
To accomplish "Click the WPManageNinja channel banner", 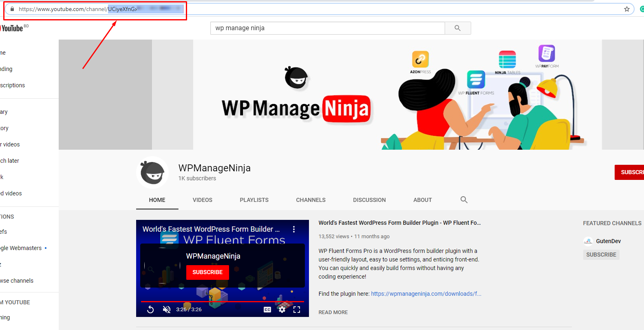I will pyautogui.click(x=351, y=95).
